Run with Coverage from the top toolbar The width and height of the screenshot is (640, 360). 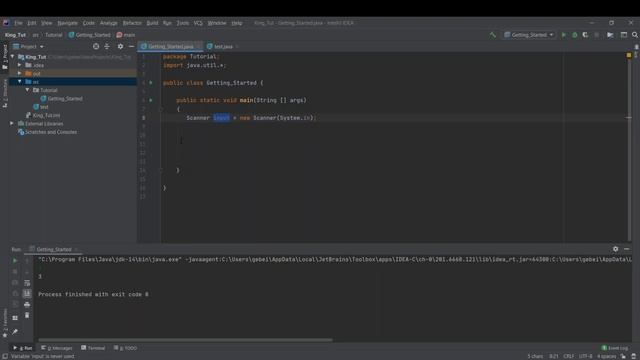pos(585,35)
